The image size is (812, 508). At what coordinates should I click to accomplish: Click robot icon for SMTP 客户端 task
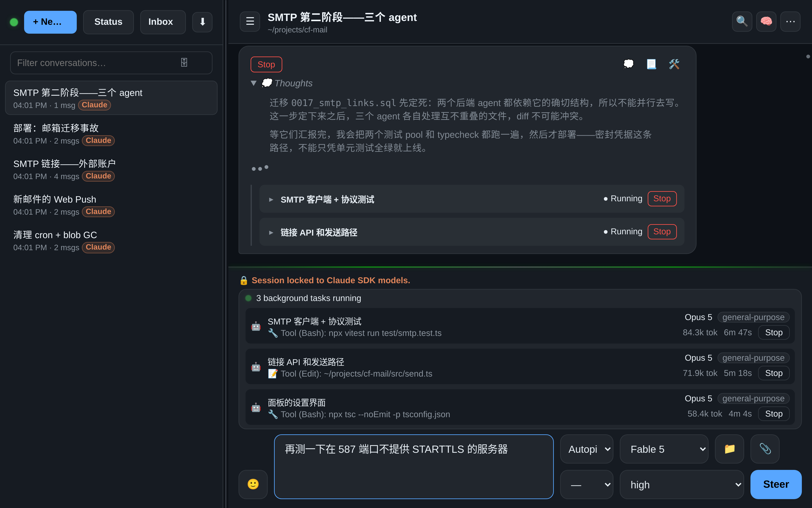pos(256,326)
